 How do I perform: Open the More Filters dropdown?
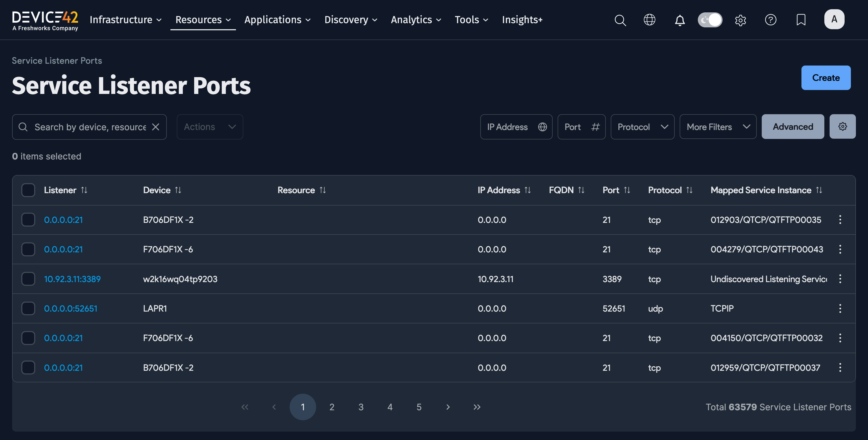point(718,127)
